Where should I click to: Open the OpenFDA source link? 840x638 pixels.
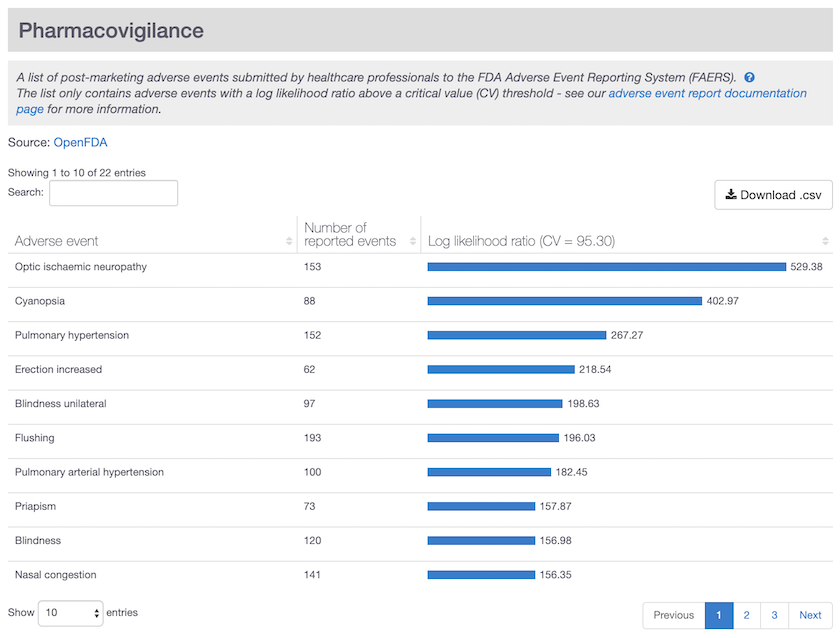80,142
